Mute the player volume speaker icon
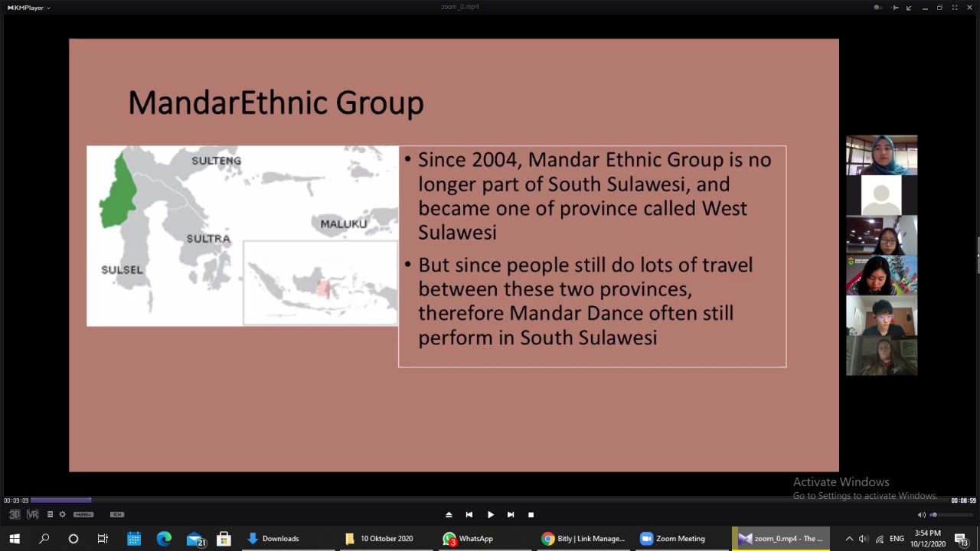 pos(921,515)
